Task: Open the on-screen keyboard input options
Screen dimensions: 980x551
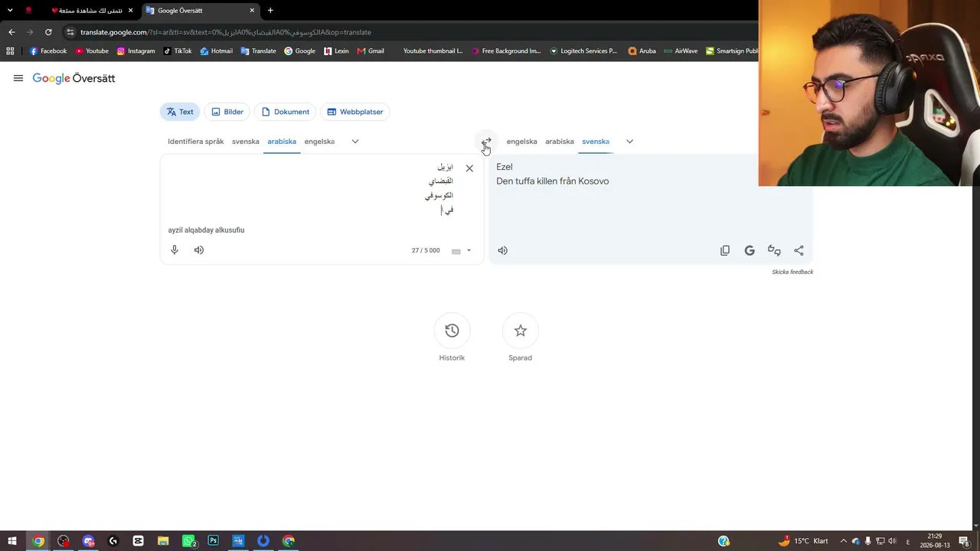Action: pyautogui.click(x=462, y=250)
